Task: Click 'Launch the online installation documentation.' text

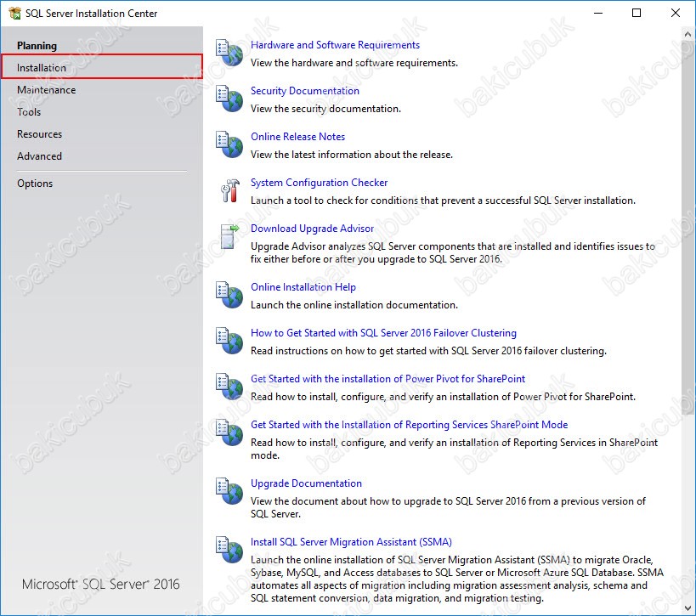Action: point(354,305)
